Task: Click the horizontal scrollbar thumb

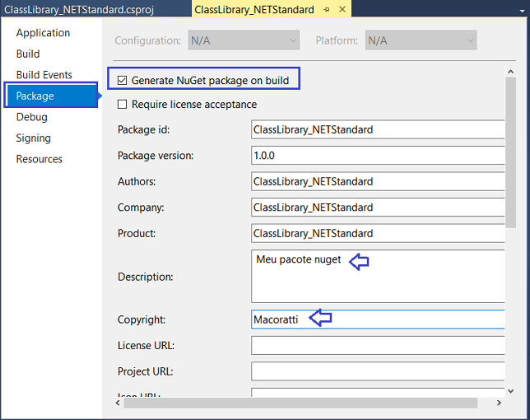Action: (300, 403)
